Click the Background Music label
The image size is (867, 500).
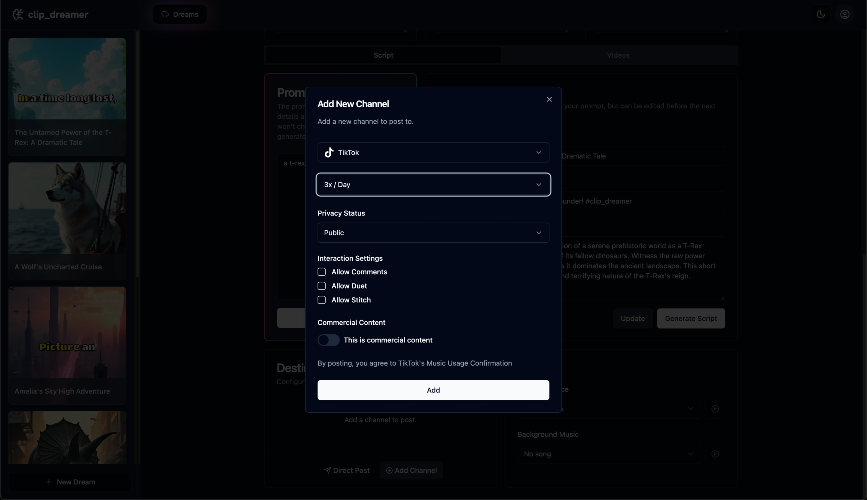click(548, 435)
